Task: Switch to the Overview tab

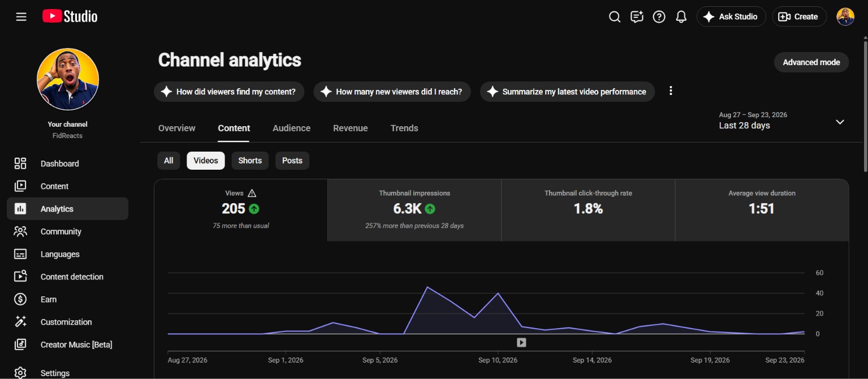Action: pyautogui.click(x=177, y=128)
